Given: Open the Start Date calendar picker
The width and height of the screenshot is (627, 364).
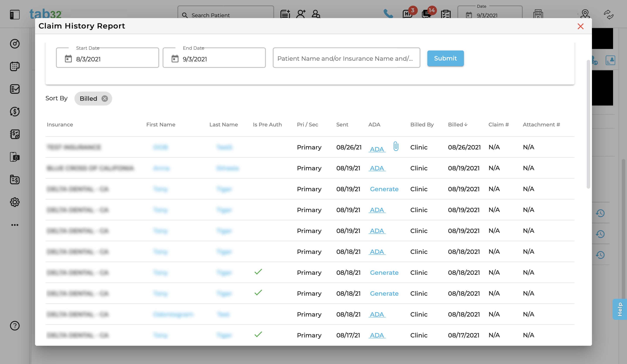Looking at the screenshot, I should pyautogui.click(x=68, y=59).
